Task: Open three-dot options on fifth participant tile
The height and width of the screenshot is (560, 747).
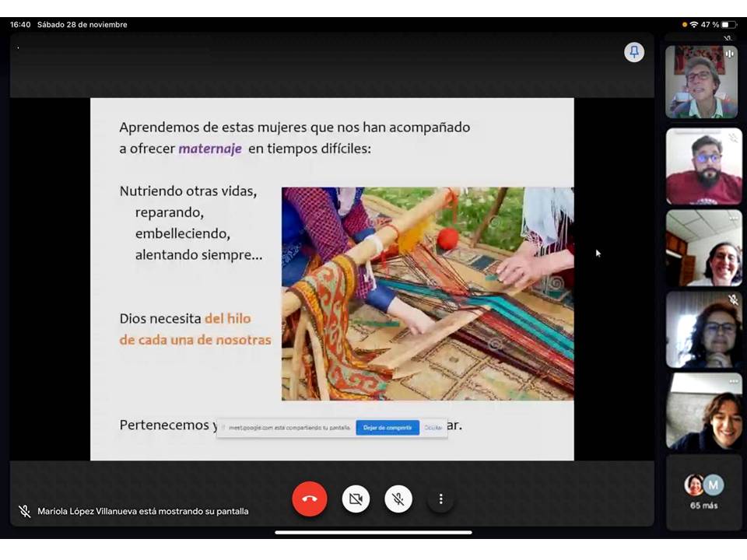Action: coord(733,381)
